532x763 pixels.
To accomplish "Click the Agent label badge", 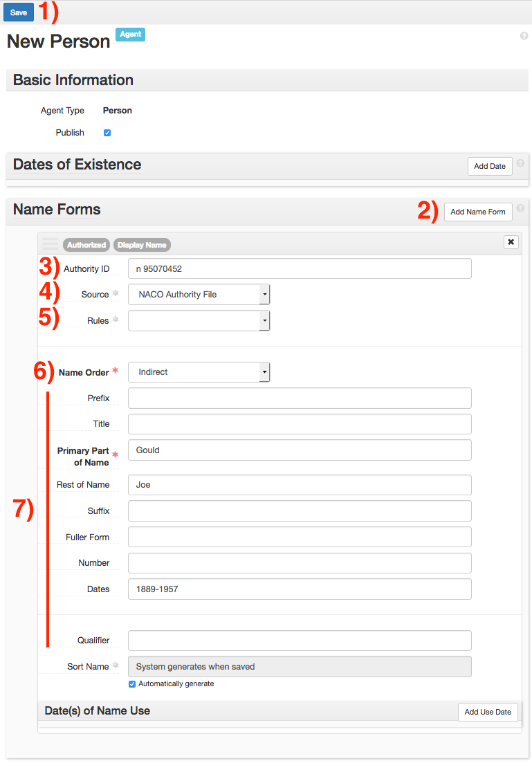I will (x=130, y=35).
